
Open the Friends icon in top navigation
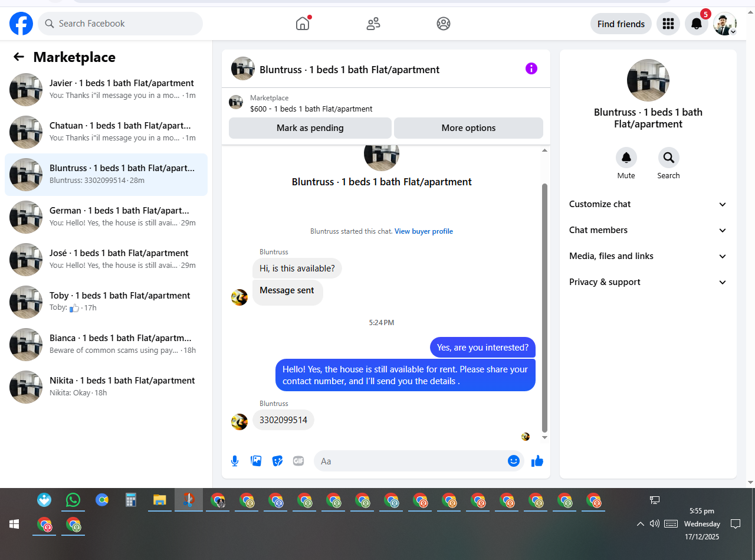[x=373, y=24]
